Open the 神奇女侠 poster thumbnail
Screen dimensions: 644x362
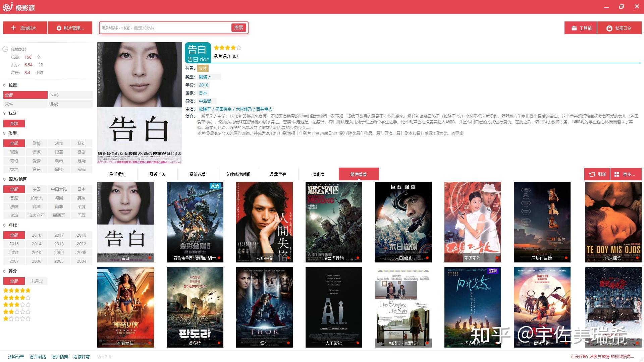coord(125,307)
